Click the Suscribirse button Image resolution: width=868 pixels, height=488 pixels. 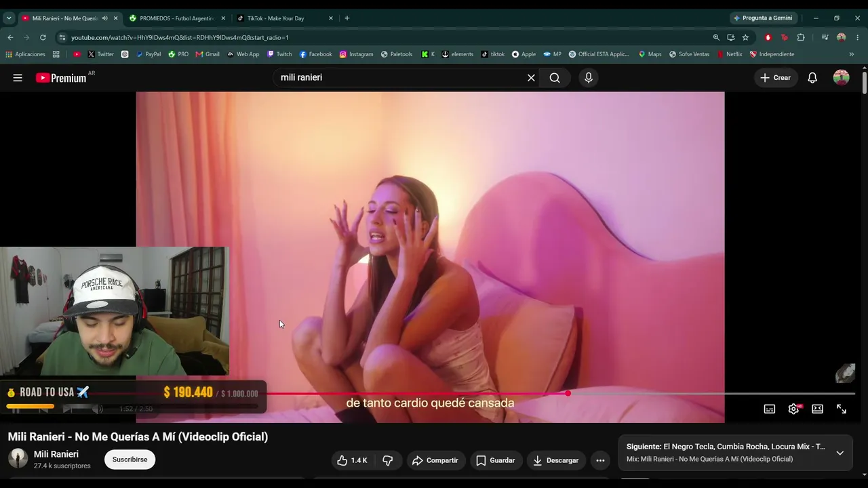click(x=130, y=460)
